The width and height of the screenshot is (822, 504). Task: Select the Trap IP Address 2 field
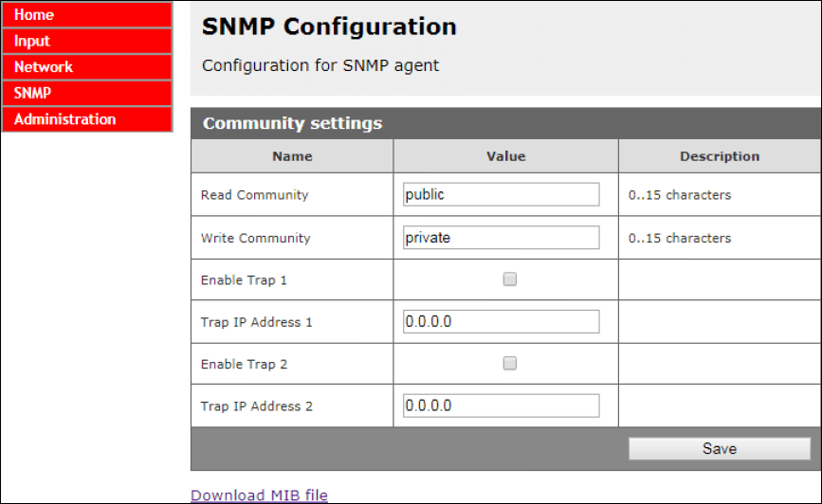click(x=501, y=405)
